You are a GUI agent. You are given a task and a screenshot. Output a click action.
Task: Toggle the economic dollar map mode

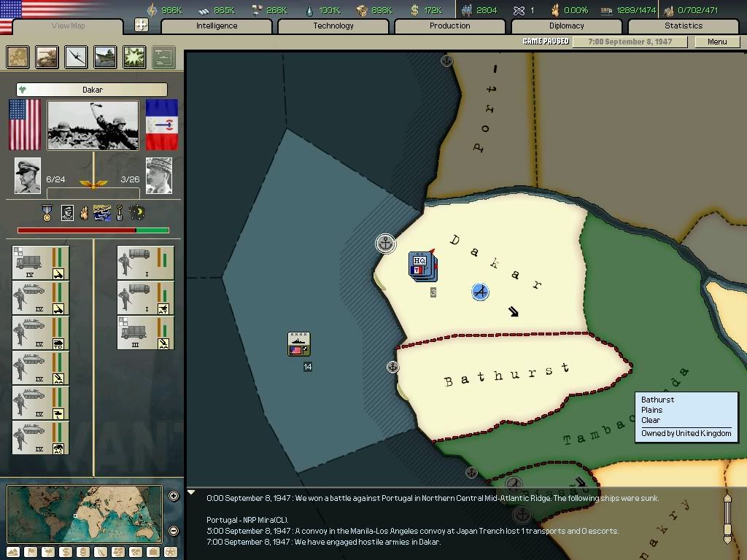point(66,552)
